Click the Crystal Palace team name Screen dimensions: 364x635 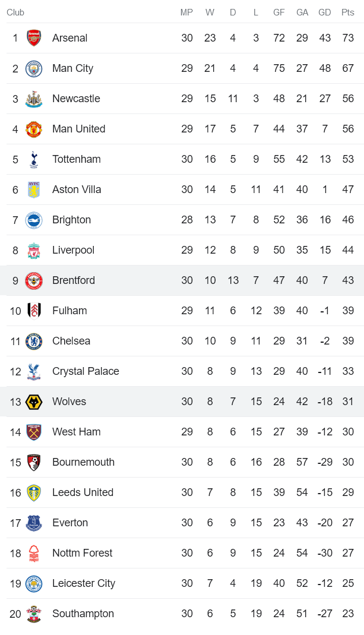pyautogui.click(x=86, y=371)
